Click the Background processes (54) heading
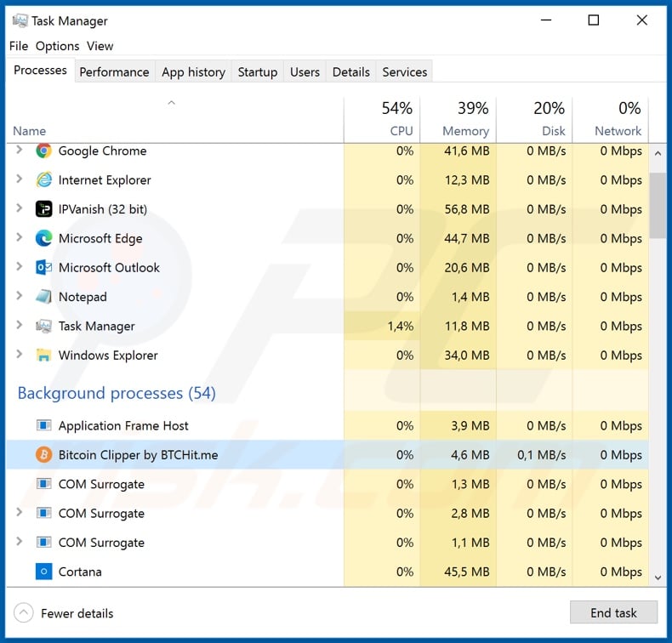672x643 pixels. pyautogui.click(x=117, y=393)
